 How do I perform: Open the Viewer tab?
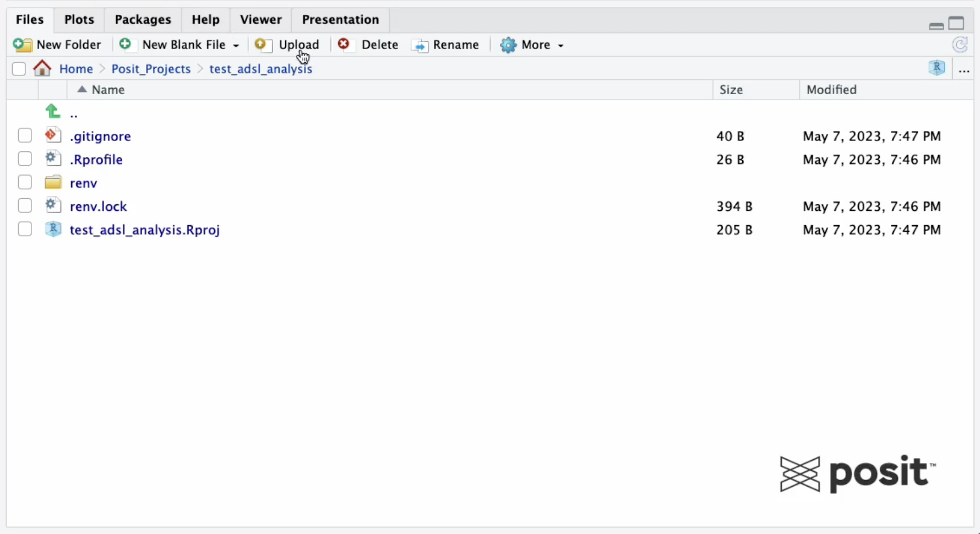point(260,20)
